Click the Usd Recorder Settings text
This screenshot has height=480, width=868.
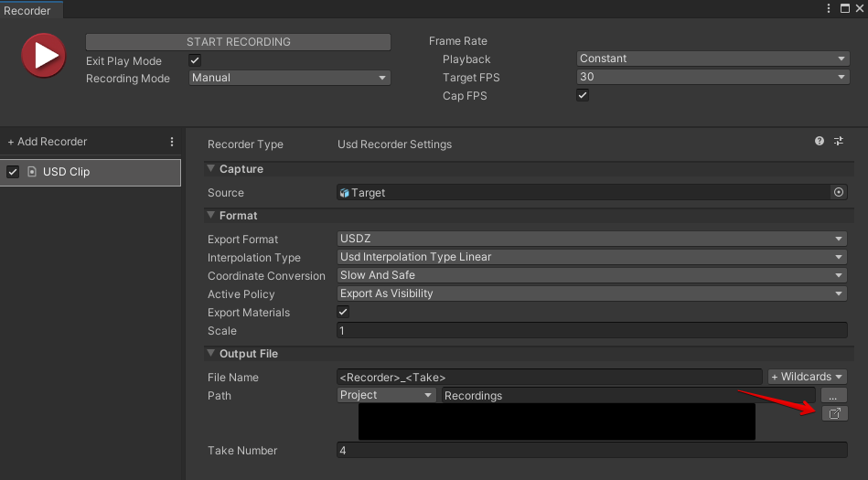point(395,144)
